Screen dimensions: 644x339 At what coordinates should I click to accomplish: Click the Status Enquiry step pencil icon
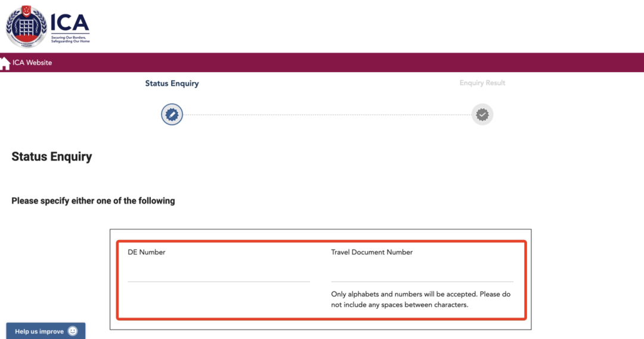tap(172, 114)
